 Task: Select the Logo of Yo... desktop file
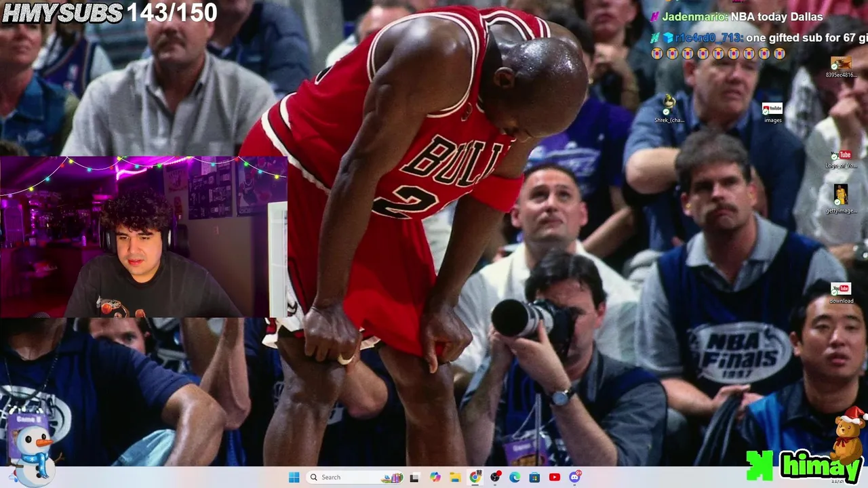click(x=841, y=159)
